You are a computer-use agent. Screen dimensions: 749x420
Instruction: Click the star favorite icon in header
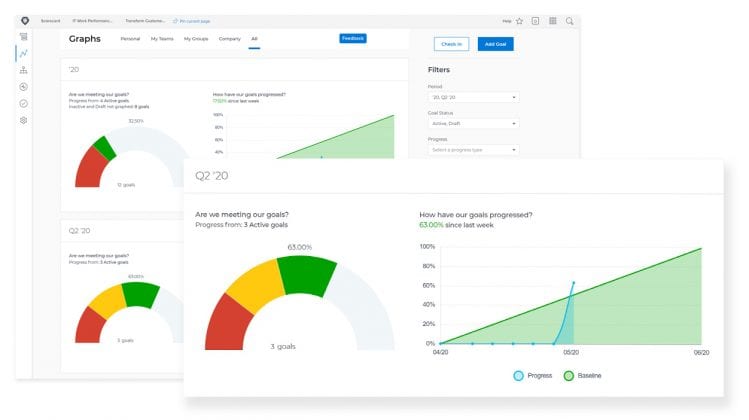[520, 21]
